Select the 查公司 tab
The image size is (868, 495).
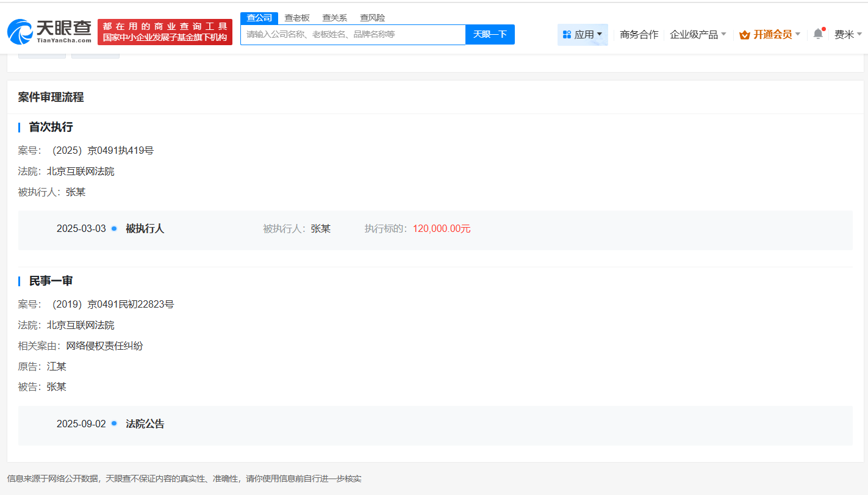pyautogui.click(x=260, y=18)
